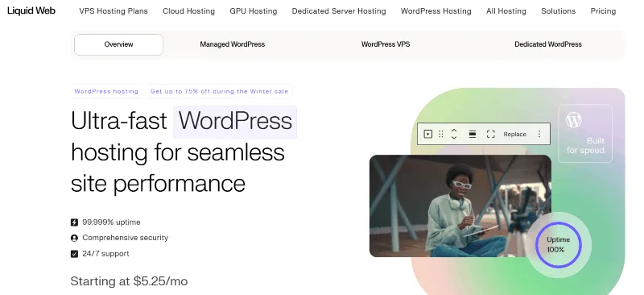Open Dedicated Server Hosting menu

[x=339, y=11]
